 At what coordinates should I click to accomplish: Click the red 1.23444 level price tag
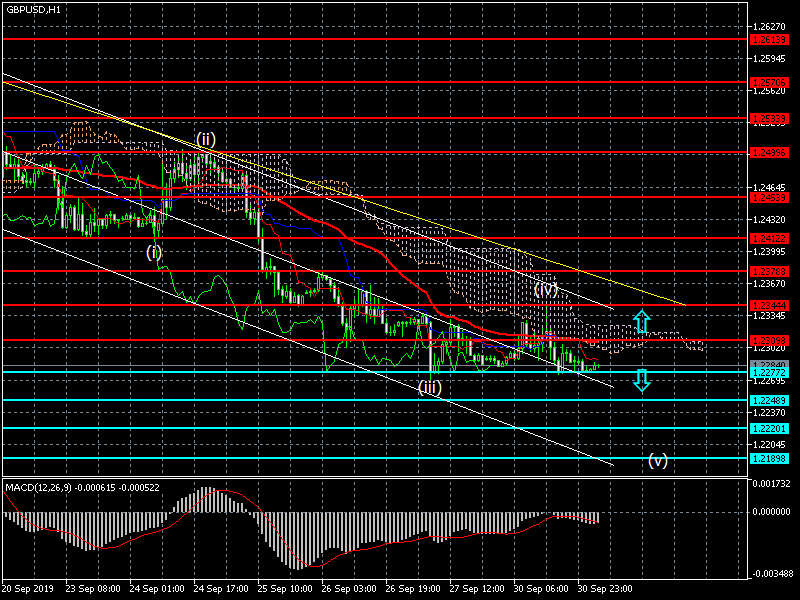click(770, 306)
